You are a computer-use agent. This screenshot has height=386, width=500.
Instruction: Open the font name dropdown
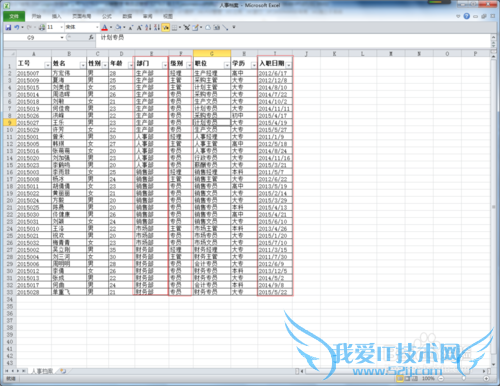[x=97, y=27]
